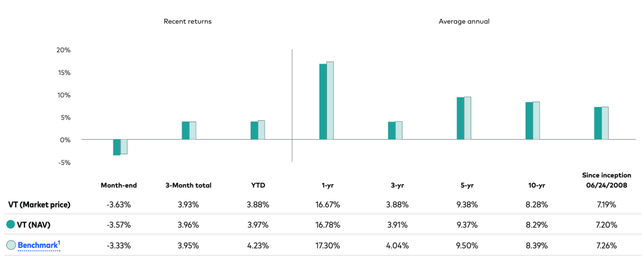Click the VT (Market price) row label
The image size is (644, 258).
39,205
